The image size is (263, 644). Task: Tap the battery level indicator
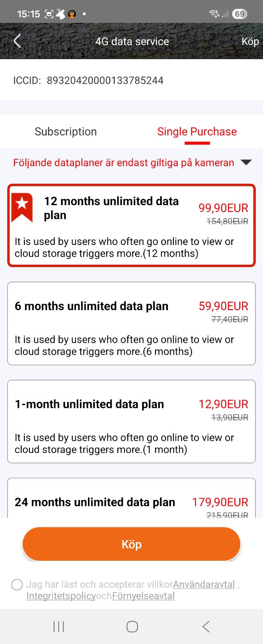240,14
